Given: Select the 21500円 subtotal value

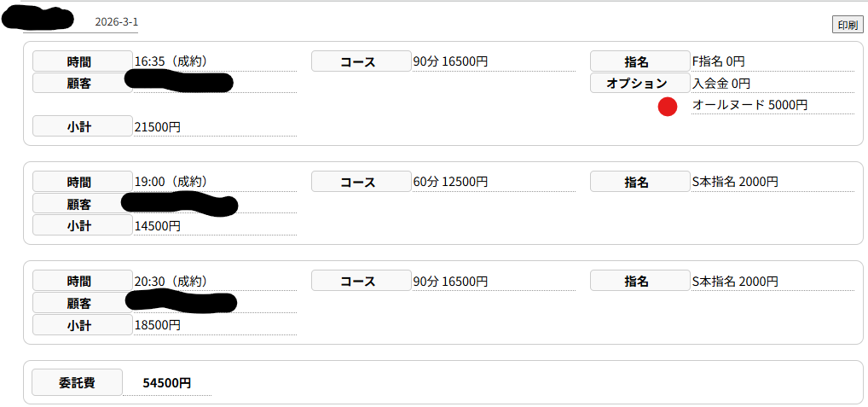Looking at the screenshot, I should [158, 127].
